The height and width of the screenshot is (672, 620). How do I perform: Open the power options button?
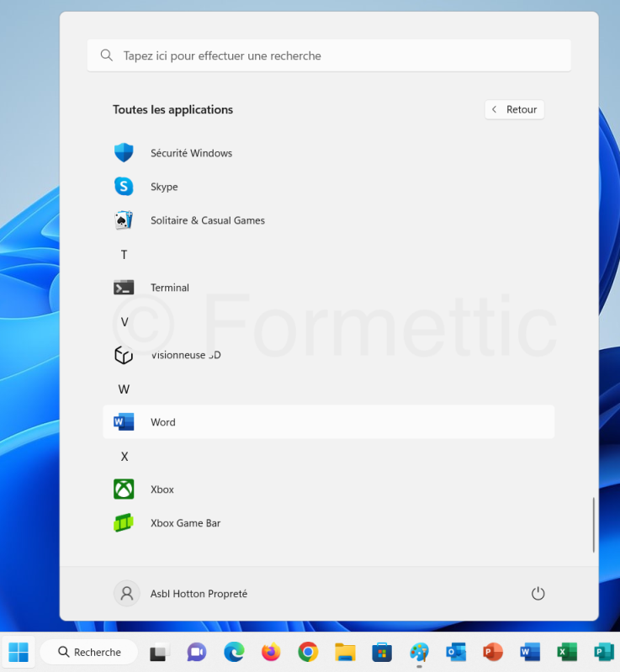pyautogui.click(x=538, y=594)
